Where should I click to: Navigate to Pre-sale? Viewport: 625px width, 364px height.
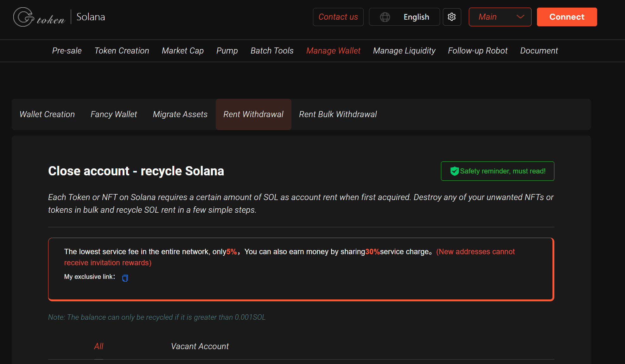(67, 51)
